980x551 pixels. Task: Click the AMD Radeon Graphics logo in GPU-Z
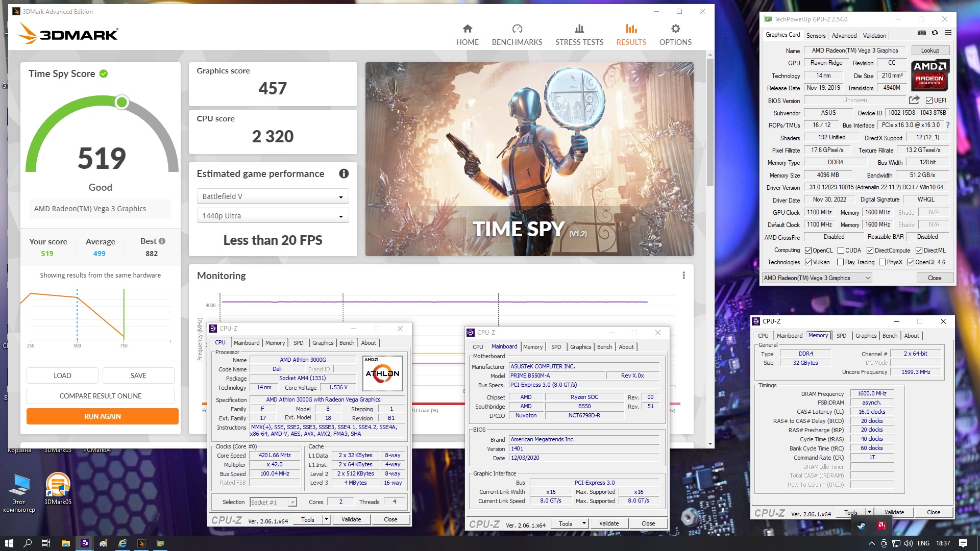(930, 74)
